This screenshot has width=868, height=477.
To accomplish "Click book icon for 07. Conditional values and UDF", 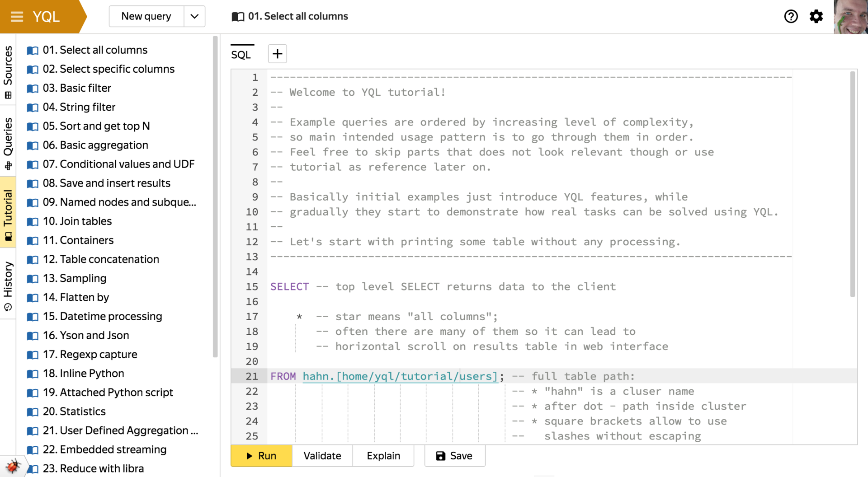I will tap(33, 164).
